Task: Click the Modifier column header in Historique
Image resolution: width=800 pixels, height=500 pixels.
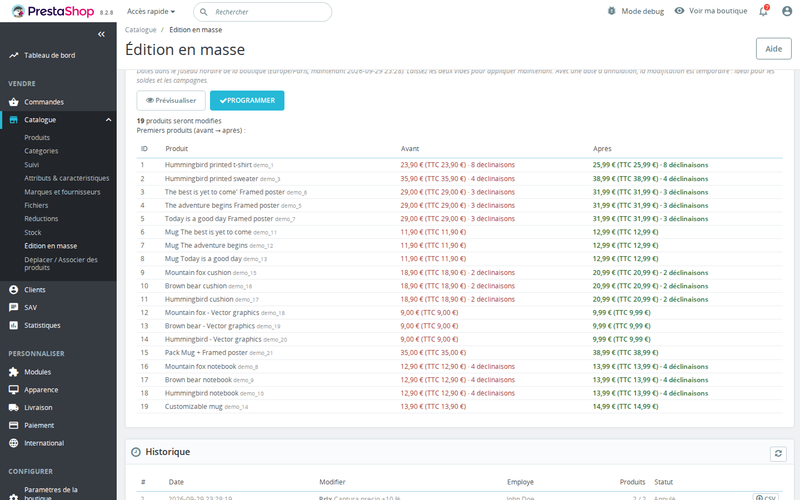Action: click(332, 482)
